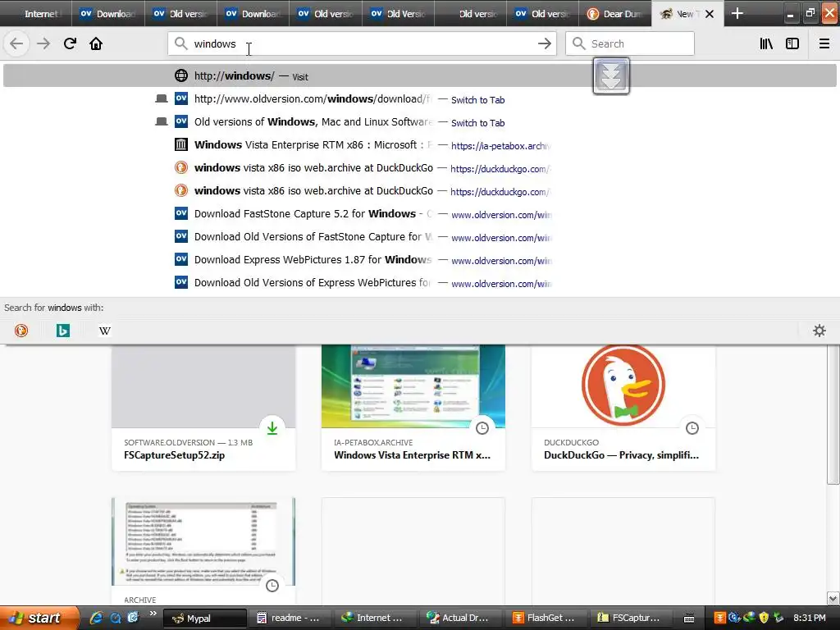The width and height of the screenshot is (840, 630).
Task: Open the home page button
Action: 96,43
